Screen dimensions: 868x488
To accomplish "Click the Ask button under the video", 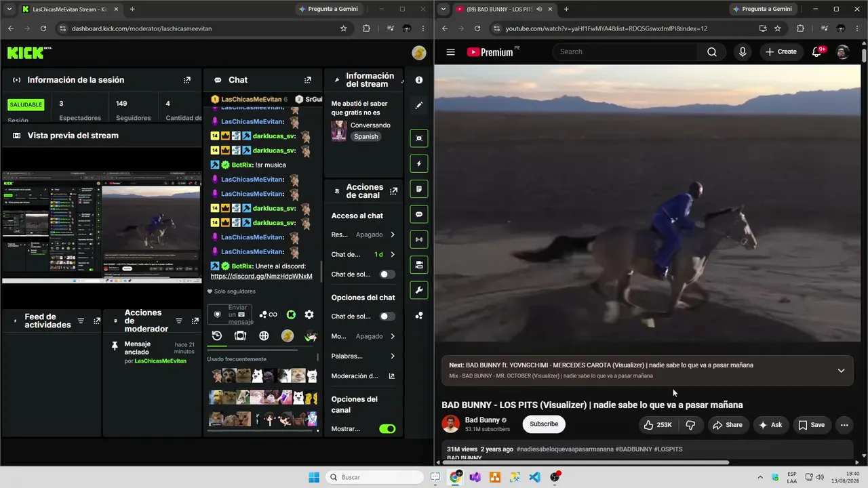I will [x=770, y=425].
